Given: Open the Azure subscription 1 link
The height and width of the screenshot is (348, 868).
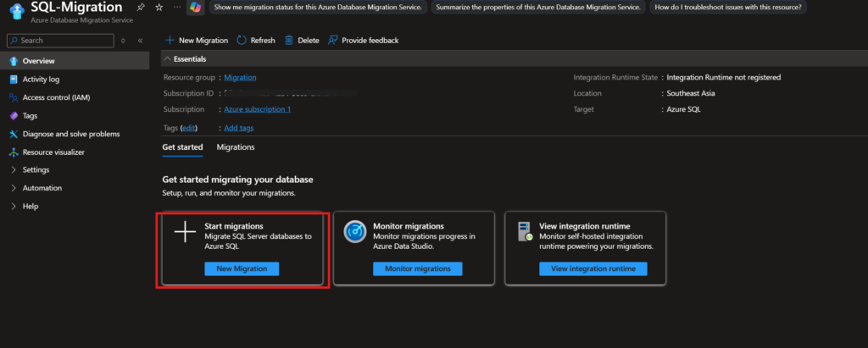Looking at the screenshot, I should click(x=257, y=109).
